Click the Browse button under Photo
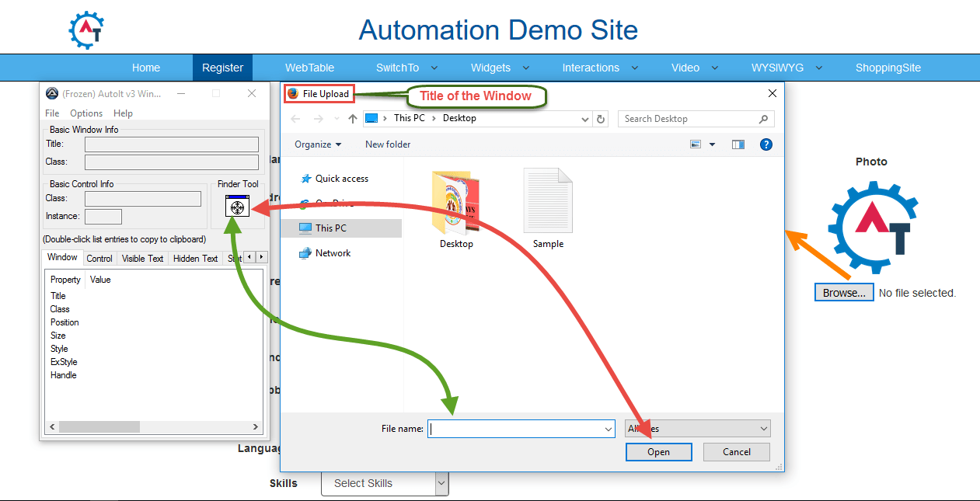The height and width of the screenshot is (501, 980). [x=844, y=291]
